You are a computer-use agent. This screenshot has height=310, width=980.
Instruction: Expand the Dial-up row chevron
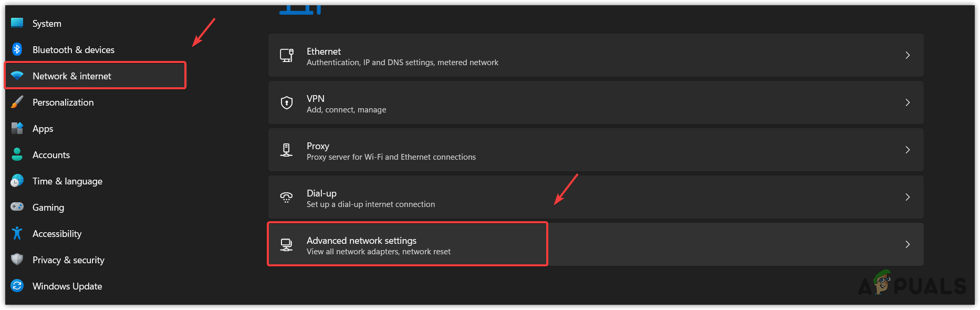coord(908,197)
